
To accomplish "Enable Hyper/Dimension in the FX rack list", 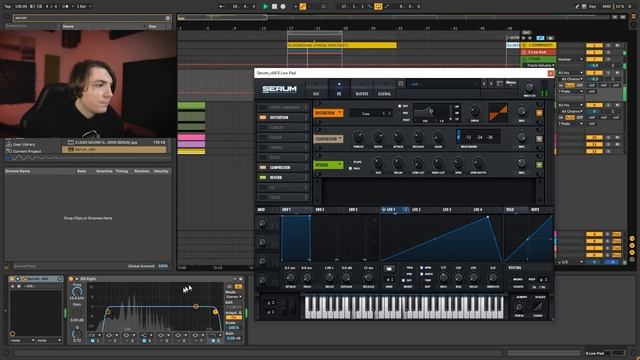I will [263, 107].
